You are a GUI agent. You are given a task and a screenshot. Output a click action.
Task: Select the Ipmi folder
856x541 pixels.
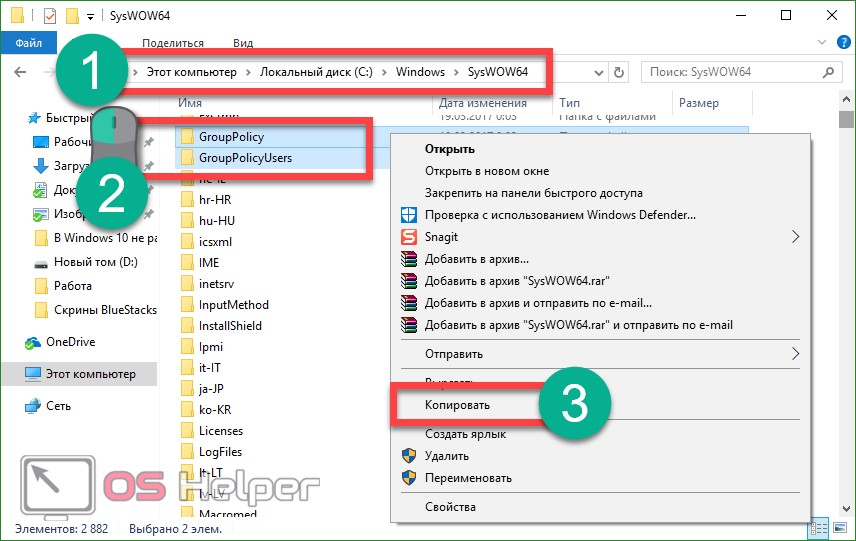211,347
